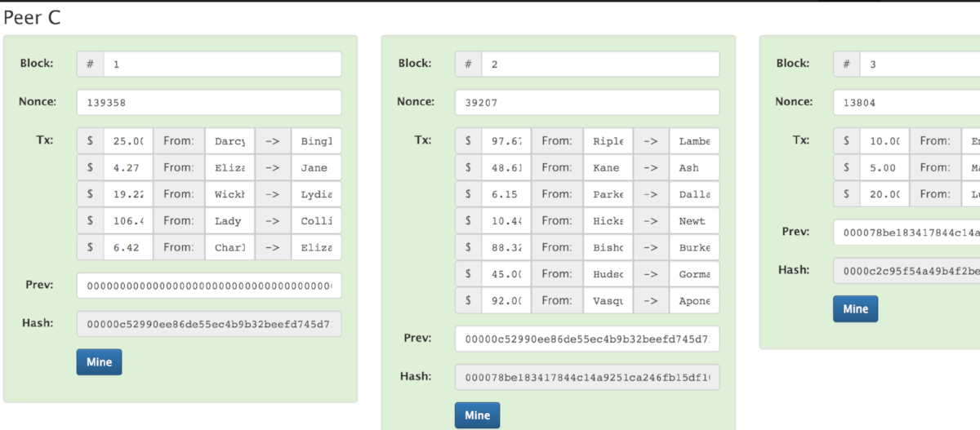
Task: Edit sender field Eliza in 4.27 row
Action: coord(229,167)
